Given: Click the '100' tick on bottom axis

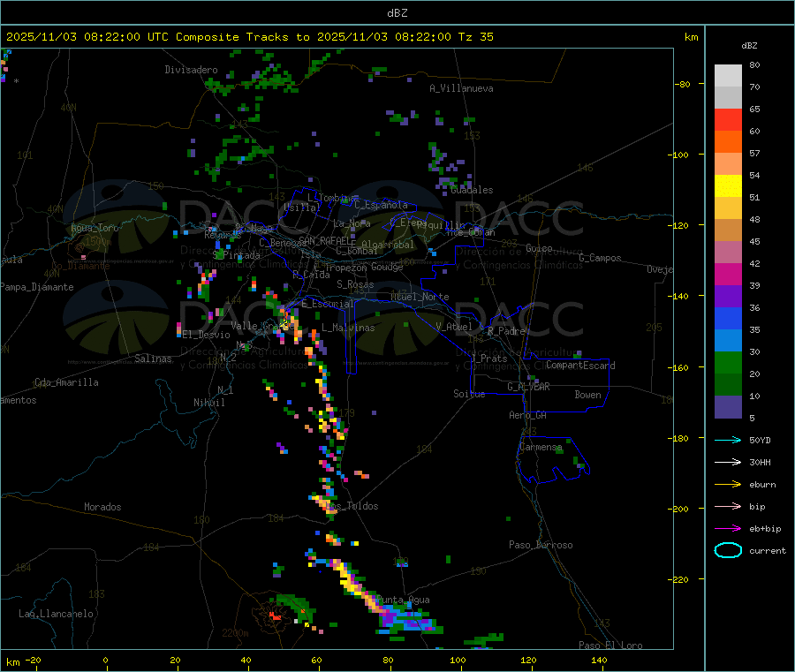Looking at the screenshot, I should pos(458,660).
